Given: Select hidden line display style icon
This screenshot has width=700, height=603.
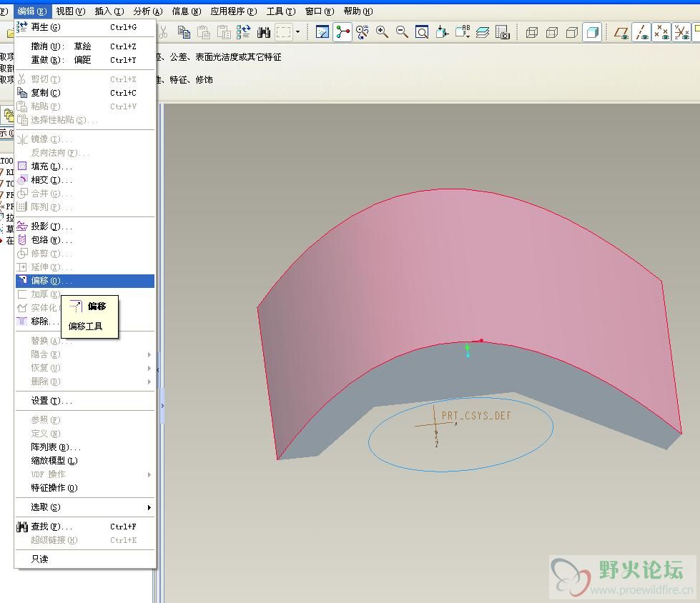Looking at the screenshot, I should tap(552, 32).
